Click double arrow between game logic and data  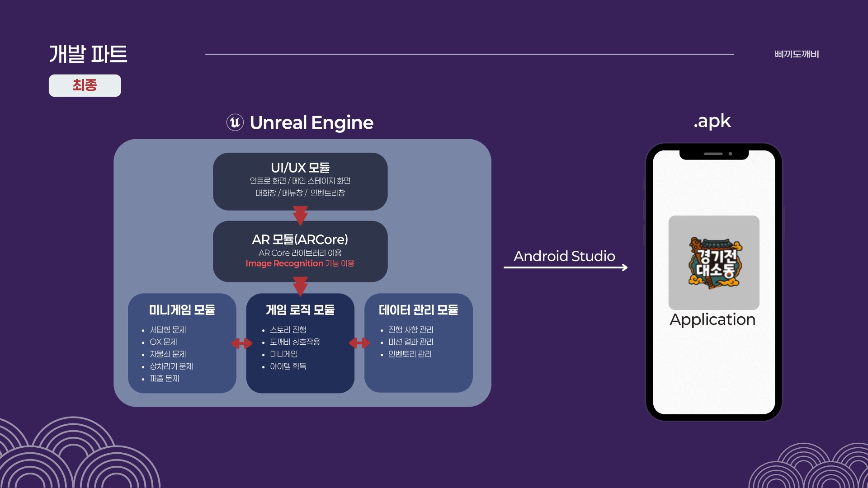[x=359, y=343]
